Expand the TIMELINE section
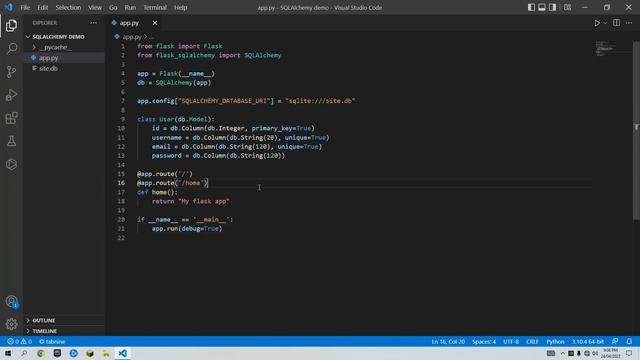This screenshot has height=360, width=640. pos(64,331)
